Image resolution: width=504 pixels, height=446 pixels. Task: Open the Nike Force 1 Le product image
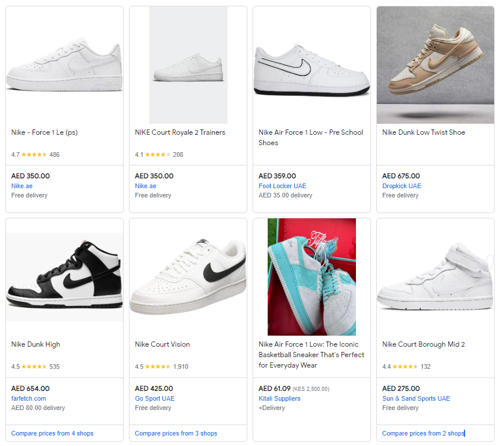point(64,65)
